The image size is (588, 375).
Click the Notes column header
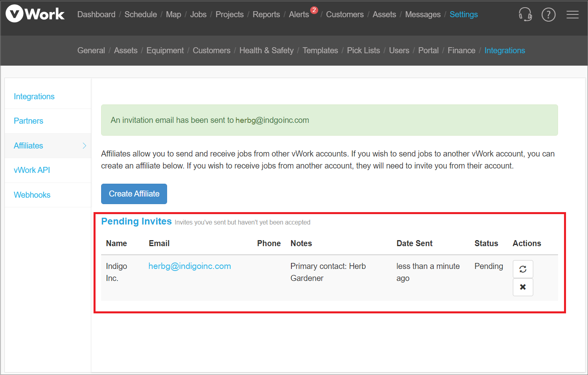[x=301, y=243]
